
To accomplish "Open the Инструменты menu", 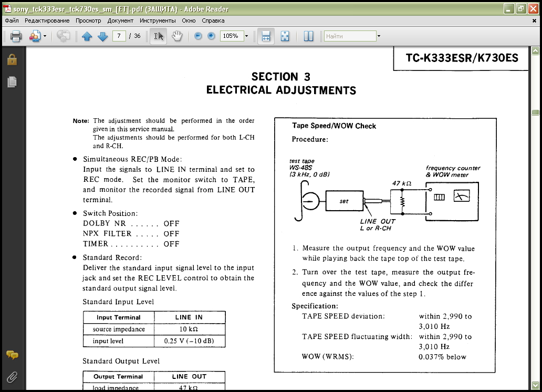I will click(x=158, y=21).
